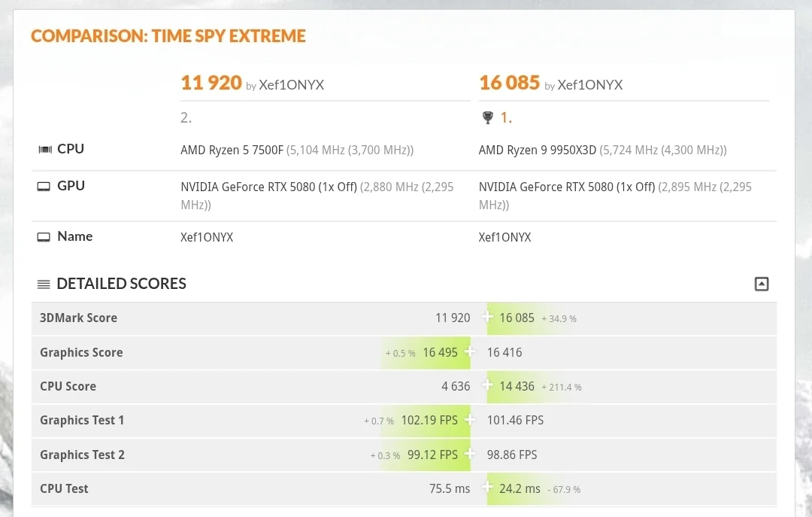
Task: Click plus icon next to 24.2 ms
Action: pos(486,488)
